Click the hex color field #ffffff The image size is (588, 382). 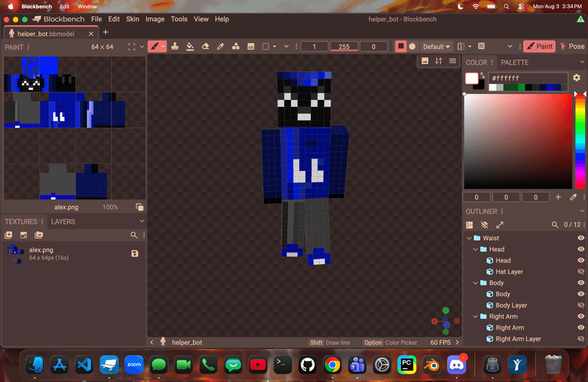tap(527, 78)
